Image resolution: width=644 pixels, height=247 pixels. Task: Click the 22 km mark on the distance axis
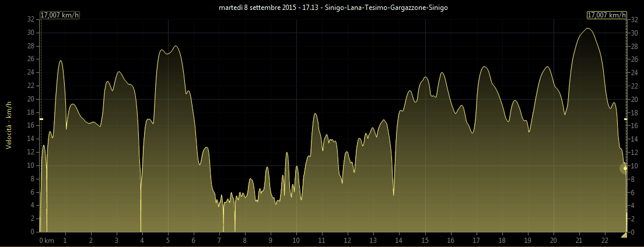click(x=604, y=240)
